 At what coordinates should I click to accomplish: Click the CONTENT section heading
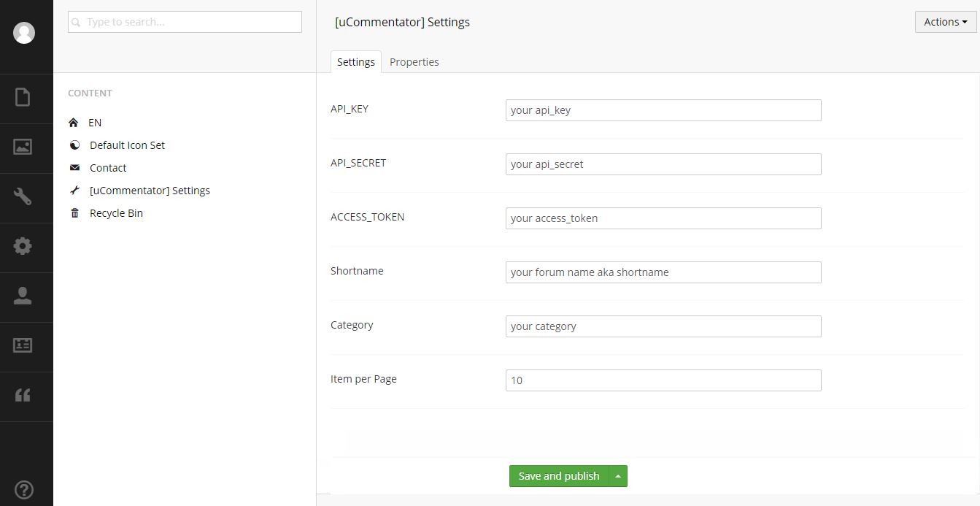pos(90,93)
